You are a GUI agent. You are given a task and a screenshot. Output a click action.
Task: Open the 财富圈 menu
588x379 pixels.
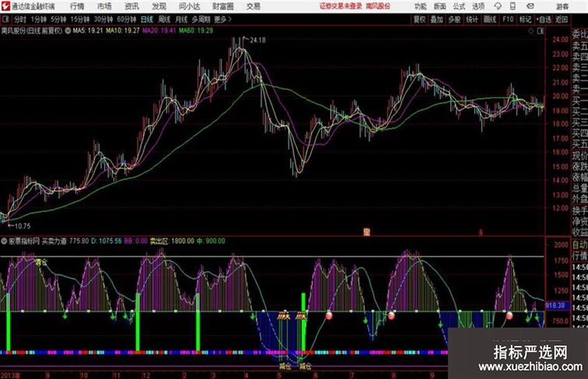point(223,6)
